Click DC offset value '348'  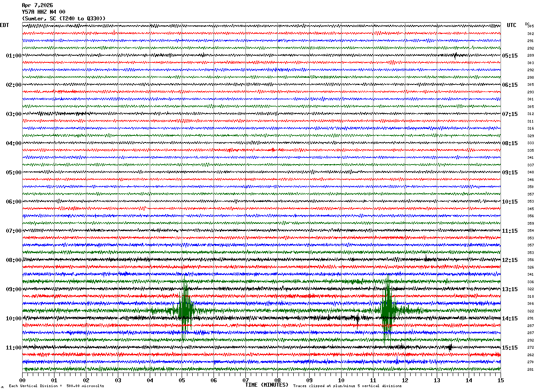[530, 173]
